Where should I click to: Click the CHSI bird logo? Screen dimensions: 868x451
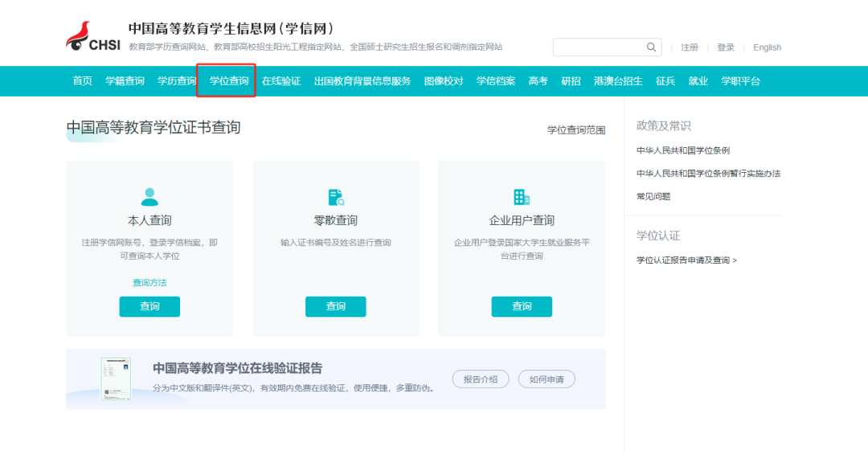(92, 37)
